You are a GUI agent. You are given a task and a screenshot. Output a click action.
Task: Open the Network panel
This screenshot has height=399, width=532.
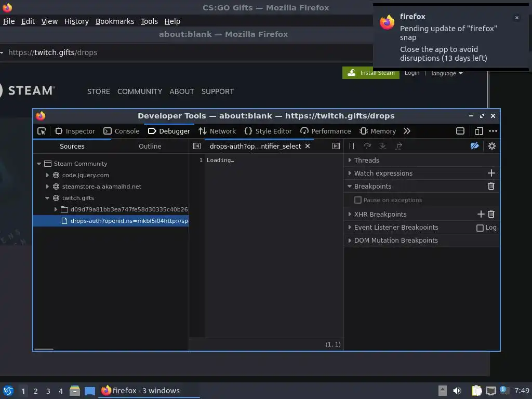tap(217, 131)
